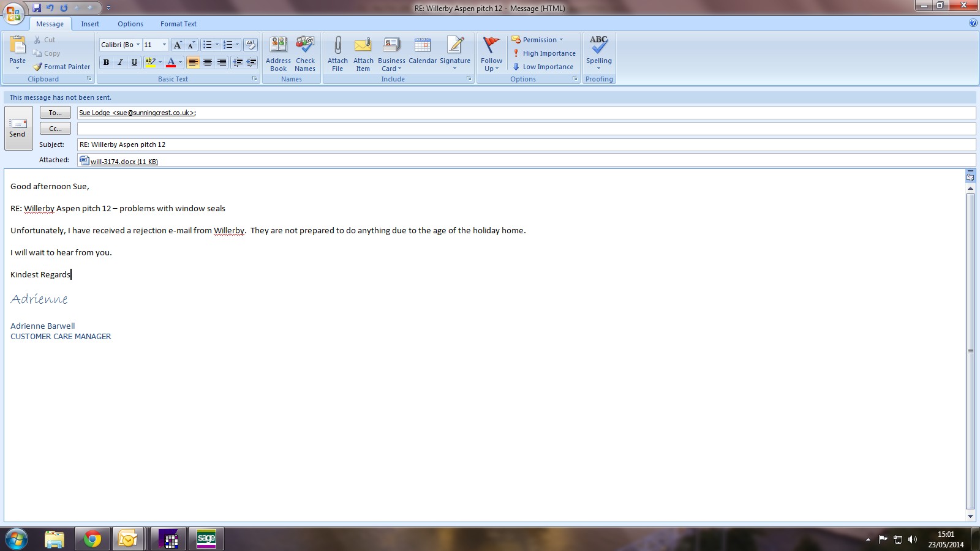The height and width of the screenshot is (551, 980).
Task: Open Google Chrome from the taskbar
Action: pyautogui.click(x=92, y=539)
